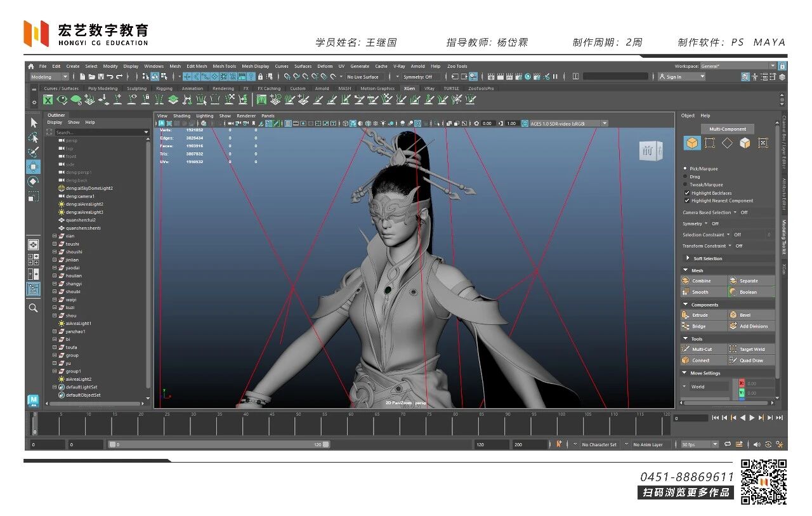Expand the xian node in Outliner
Image resolution: width=812 pixels, height=516 pixels.
click(55, 236)
